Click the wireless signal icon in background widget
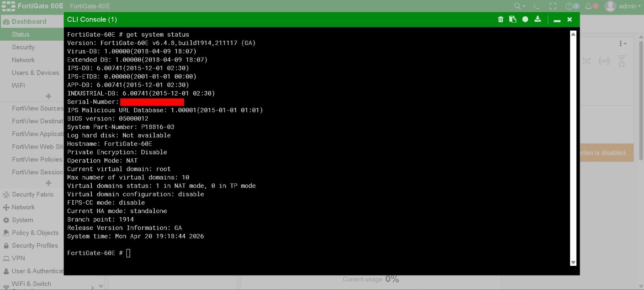 tap(604, 61)
